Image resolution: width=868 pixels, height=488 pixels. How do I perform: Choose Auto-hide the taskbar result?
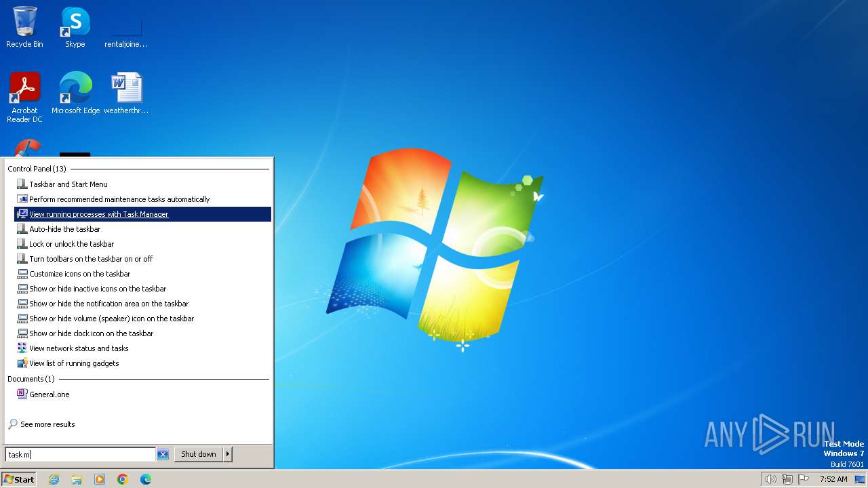coord(142,229)
